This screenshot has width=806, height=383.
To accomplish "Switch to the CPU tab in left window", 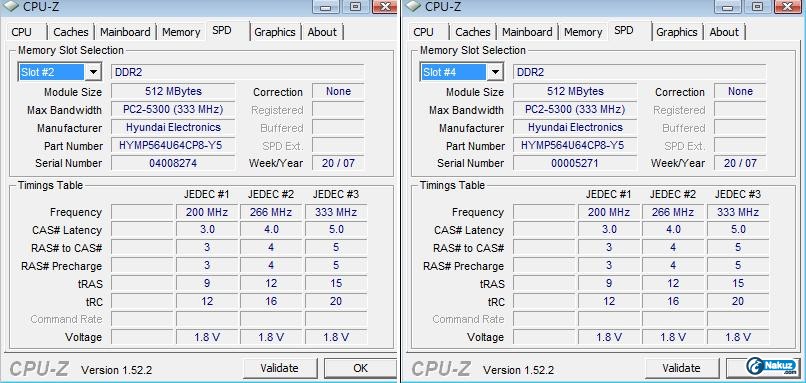I will coord(22,32).
